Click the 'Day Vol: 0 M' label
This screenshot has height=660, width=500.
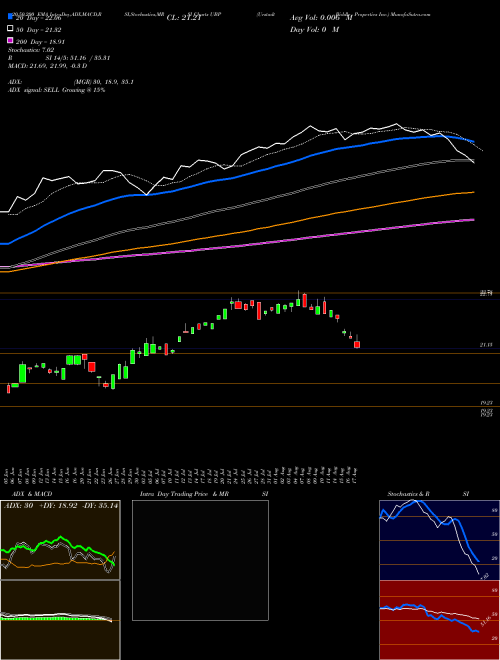pyautogui.click(x=314, y=29)
